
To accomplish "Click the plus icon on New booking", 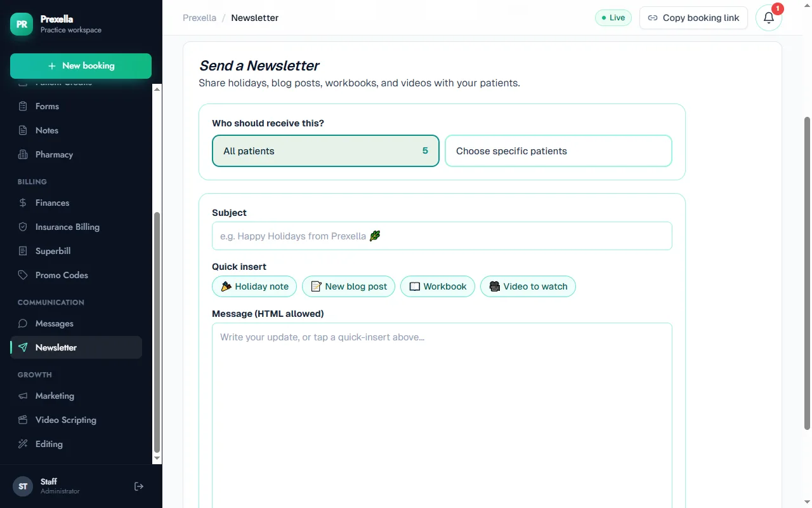I will click(x=52, y=65).
